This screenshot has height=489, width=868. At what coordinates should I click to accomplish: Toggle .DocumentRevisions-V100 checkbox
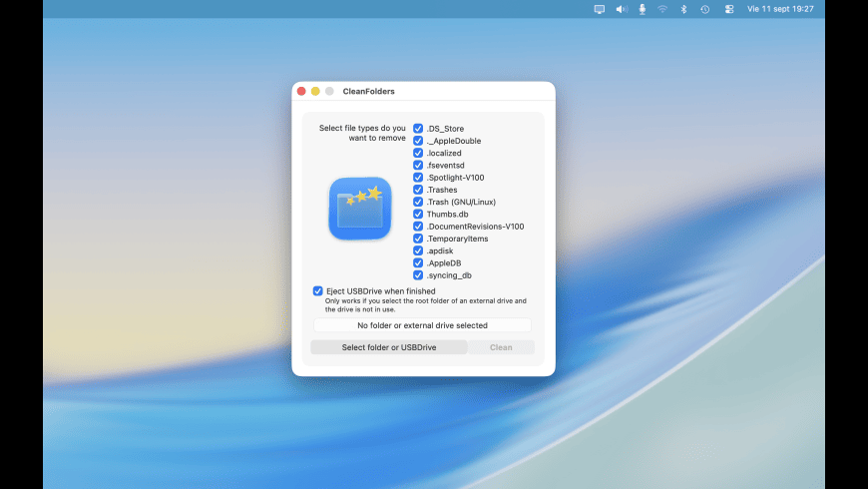(x=418, y=226)
